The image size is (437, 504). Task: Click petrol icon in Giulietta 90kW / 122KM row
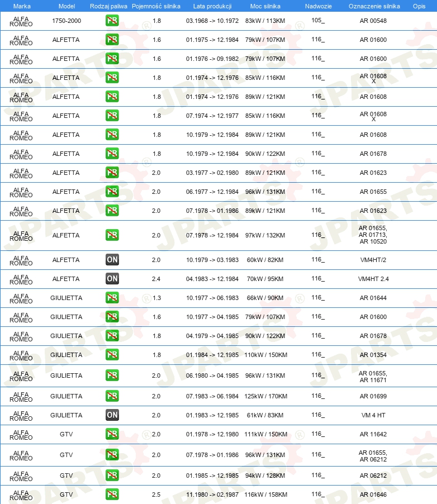pyautogui.click(x=112, y=336)
